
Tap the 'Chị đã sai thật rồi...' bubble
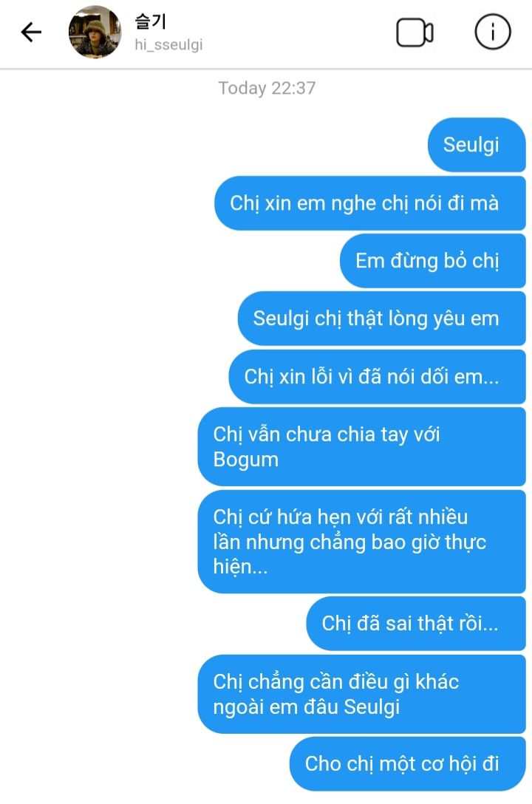pos(416,624)
